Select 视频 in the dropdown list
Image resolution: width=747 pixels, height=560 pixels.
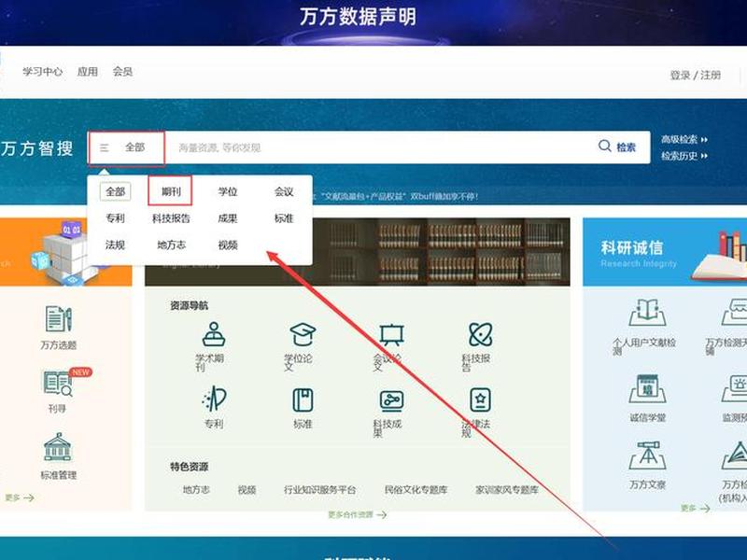(227, 245)
